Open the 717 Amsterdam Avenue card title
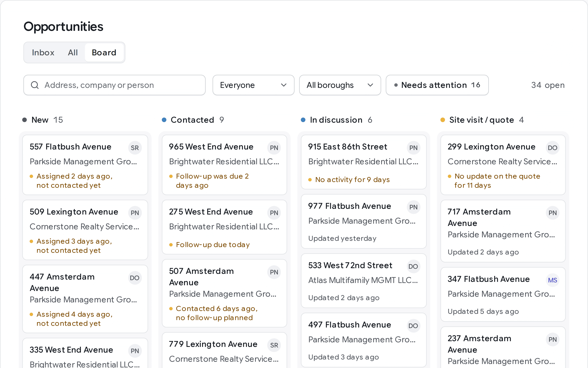 (x=479, y=217)
